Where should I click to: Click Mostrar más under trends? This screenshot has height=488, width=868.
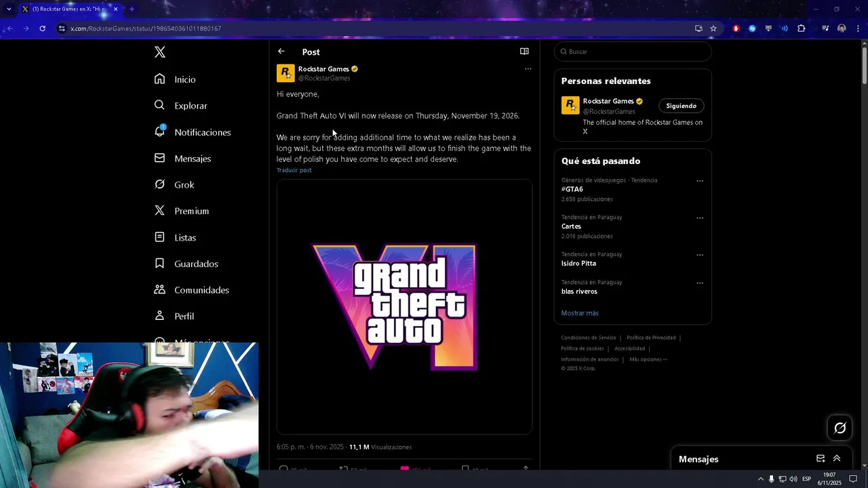point(580,313)
